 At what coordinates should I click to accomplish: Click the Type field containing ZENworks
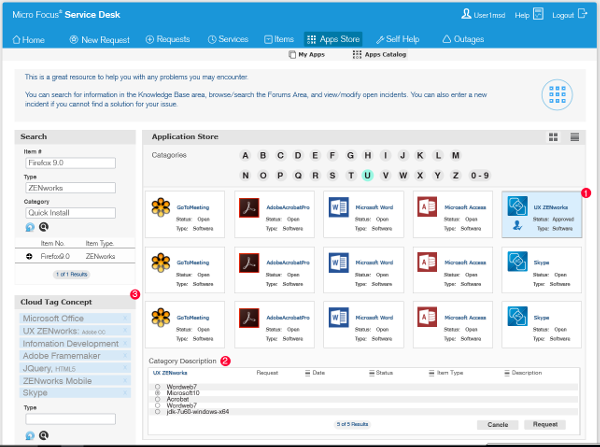click(70, 188)
